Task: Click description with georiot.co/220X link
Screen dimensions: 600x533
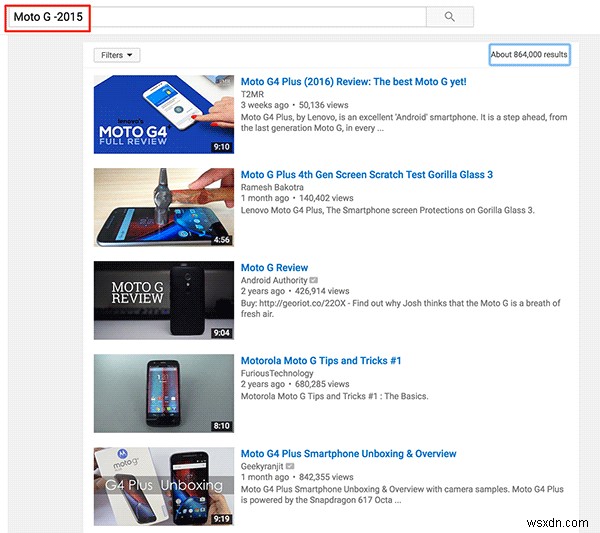Action: [x=401, y=308]
